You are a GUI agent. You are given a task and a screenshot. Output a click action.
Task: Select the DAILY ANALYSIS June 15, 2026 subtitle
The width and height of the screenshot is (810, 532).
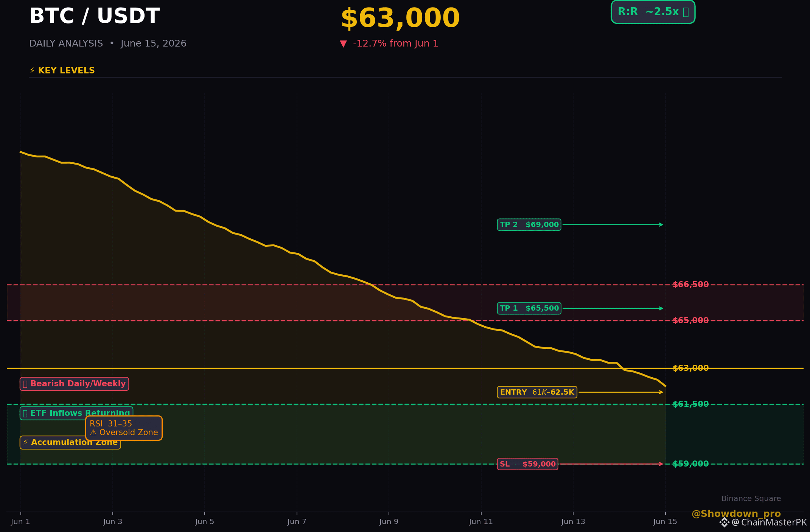pos(108,44)
